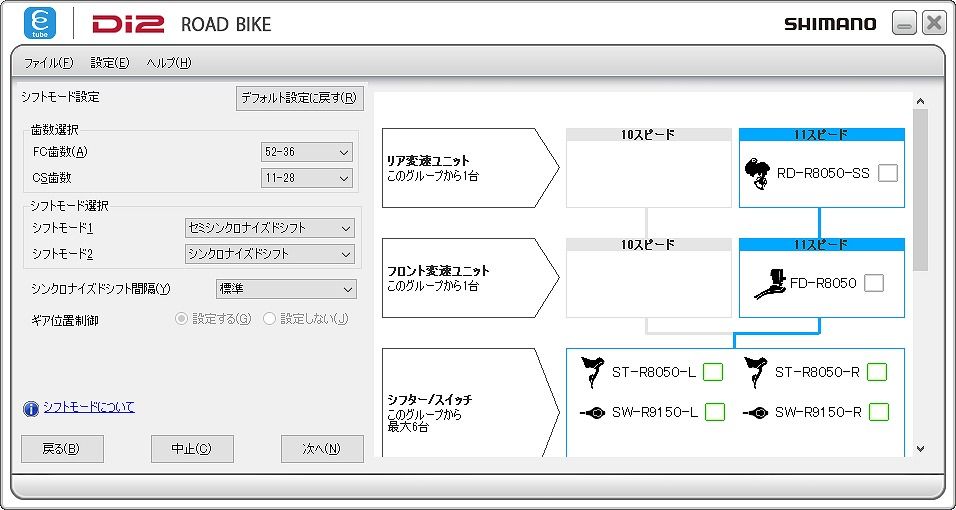Click the Di2 logo
956x510 pixels.
pyautogui.click(x=128, y=24)
